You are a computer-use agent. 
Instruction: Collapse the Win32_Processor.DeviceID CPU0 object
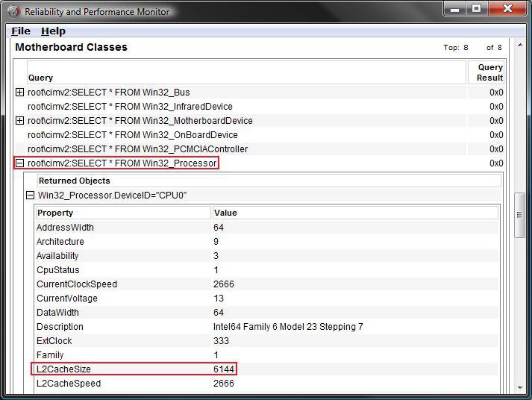tap(31, 196)
